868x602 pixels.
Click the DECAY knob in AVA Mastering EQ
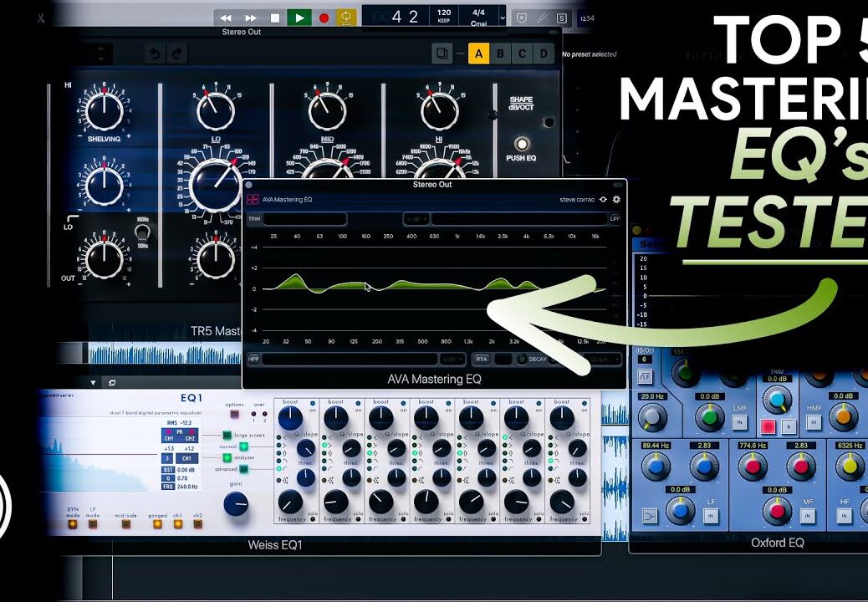[522, 359]
